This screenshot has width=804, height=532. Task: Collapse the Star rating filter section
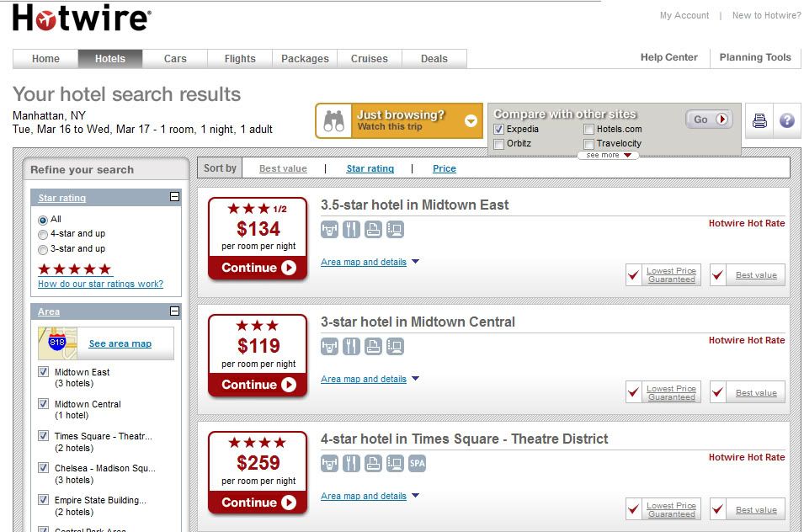[x=175, y=197]
